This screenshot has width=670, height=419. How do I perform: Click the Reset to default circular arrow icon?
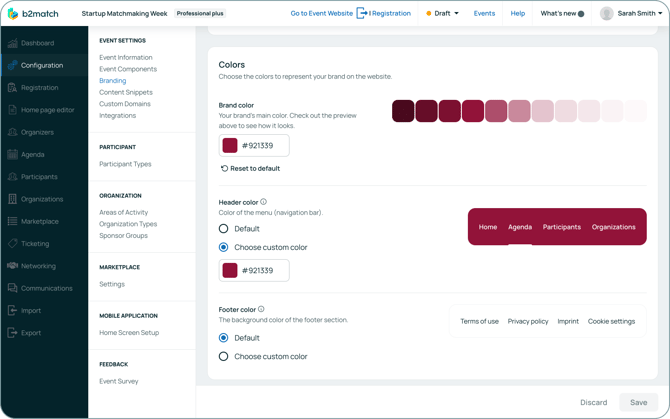(224, 168)
